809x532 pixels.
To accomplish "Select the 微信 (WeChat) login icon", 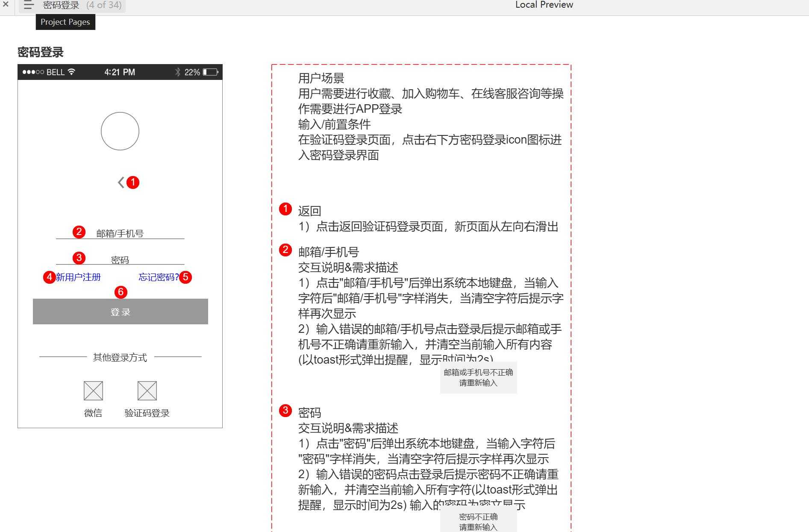I will pos(93,391).
